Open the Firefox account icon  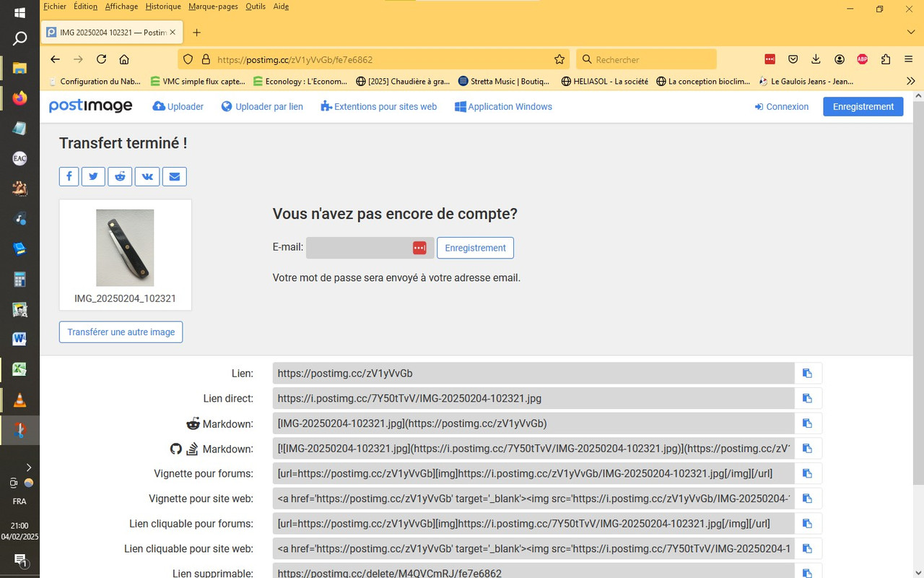840,59
